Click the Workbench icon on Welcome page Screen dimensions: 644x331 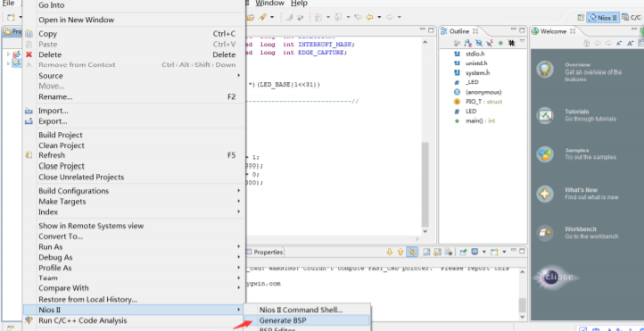(x=545, y=233)
